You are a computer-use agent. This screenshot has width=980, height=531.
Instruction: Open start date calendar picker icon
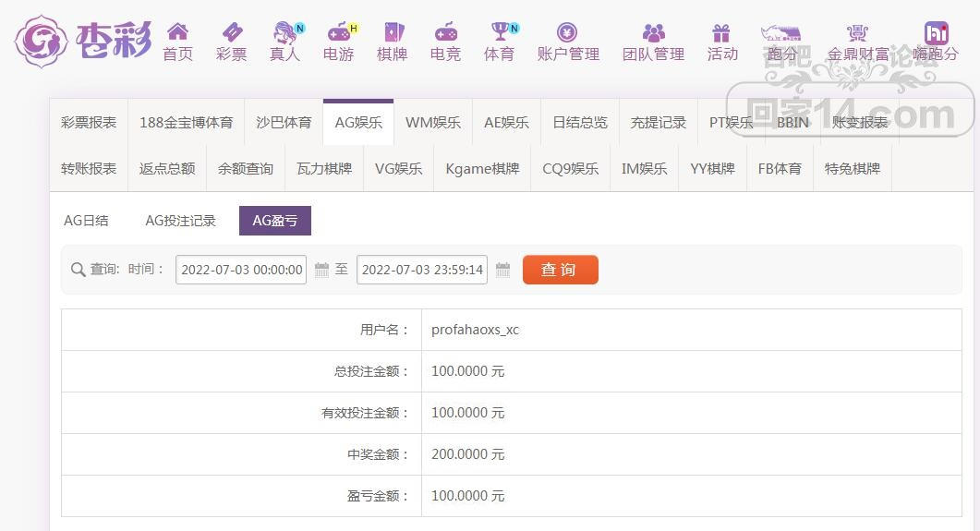(x=321, y=270)
